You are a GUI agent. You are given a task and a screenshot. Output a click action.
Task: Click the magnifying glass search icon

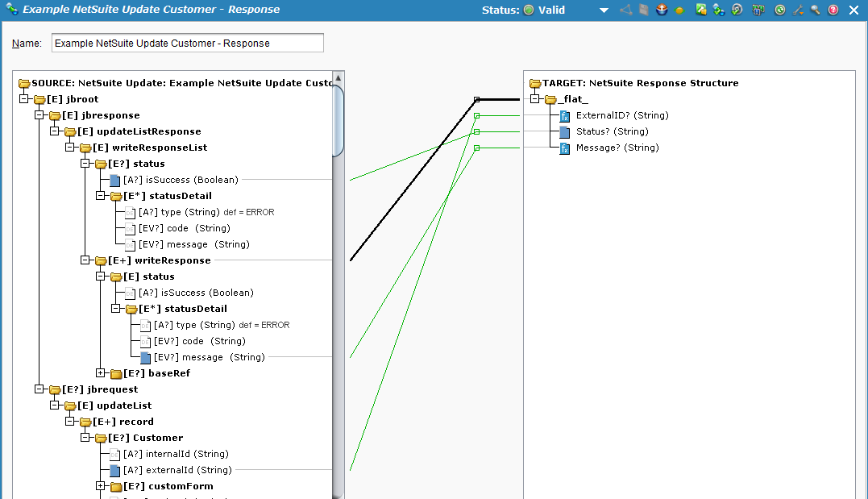click(x=816, y=10)
